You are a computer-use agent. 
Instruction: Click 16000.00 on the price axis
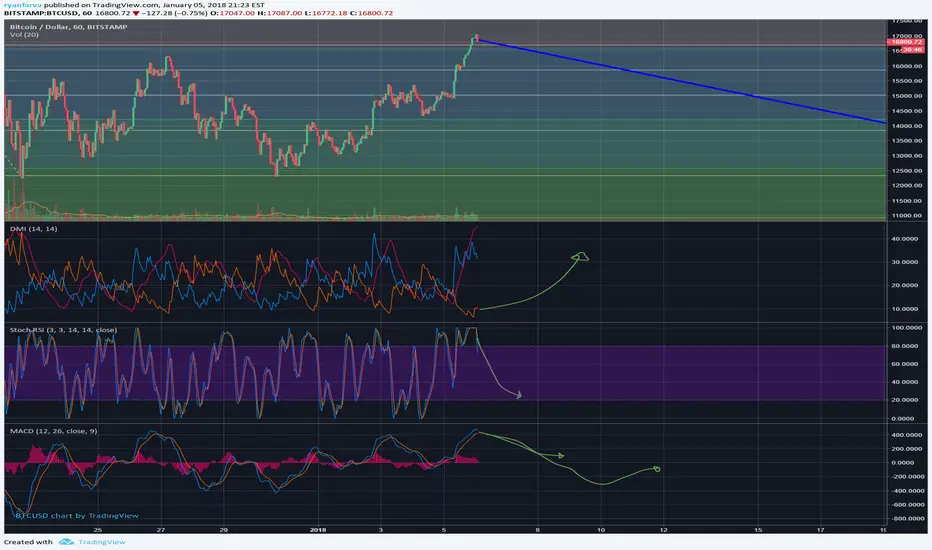[x=906, y=66]
